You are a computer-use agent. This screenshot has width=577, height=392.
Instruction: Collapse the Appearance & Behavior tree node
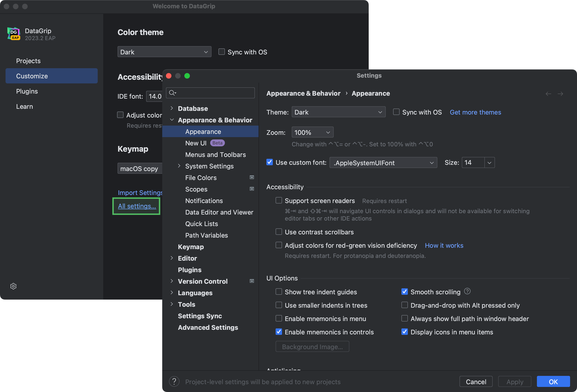[x=172, y=120]
